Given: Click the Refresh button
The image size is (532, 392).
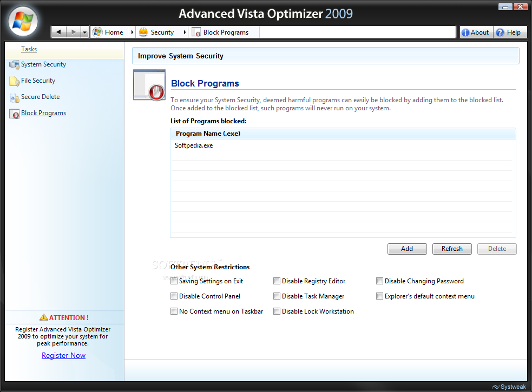Looking at the screenshot, I should pyautogui.click(x=452, y=249).
